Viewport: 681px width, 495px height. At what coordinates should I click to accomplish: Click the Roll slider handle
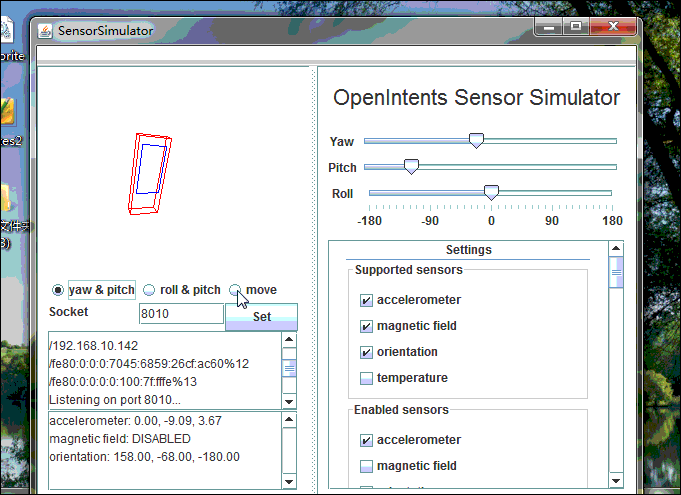(491, 193)
